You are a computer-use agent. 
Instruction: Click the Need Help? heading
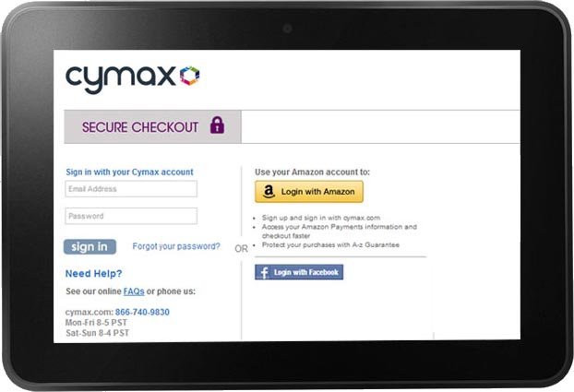point(94,273)
